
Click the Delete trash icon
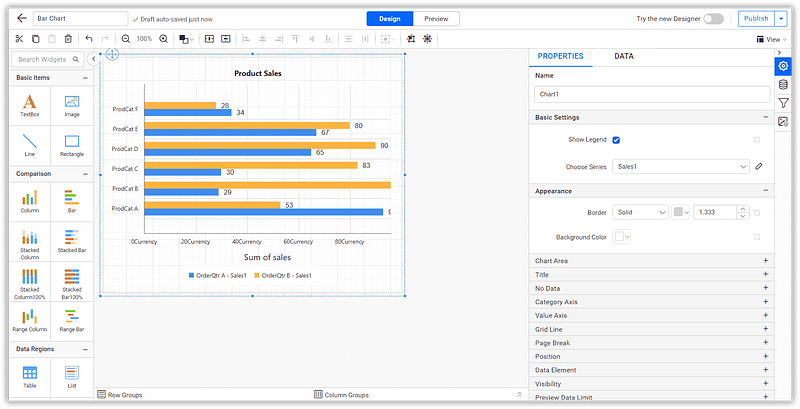point(68,39)
